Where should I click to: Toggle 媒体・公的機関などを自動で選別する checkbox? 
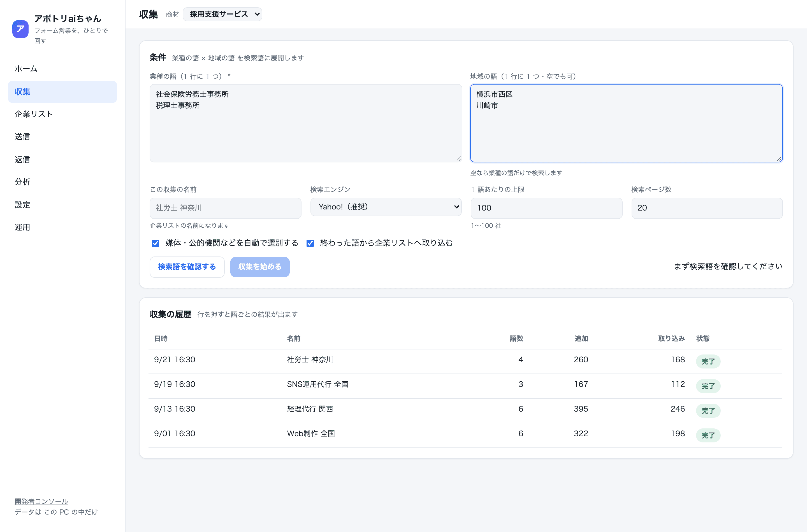156,243
